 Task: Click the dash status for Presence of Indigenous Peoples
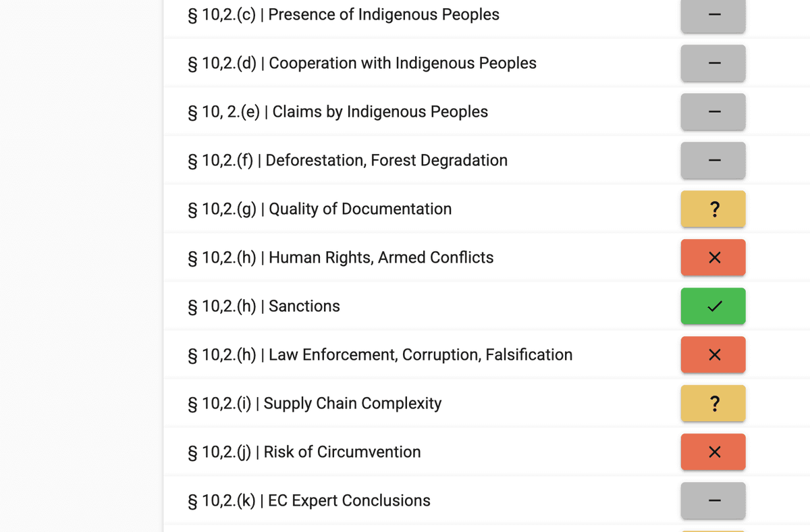click(x=713, y=15)
